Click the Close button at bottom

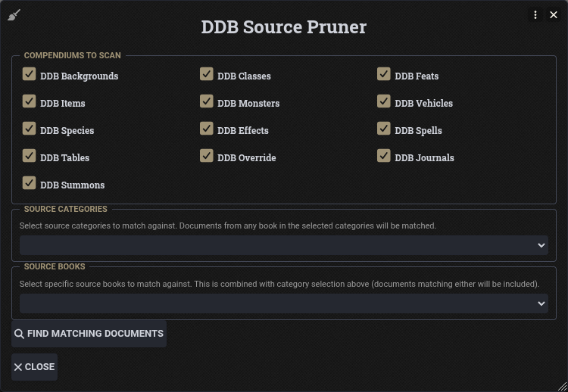(34, 367)
